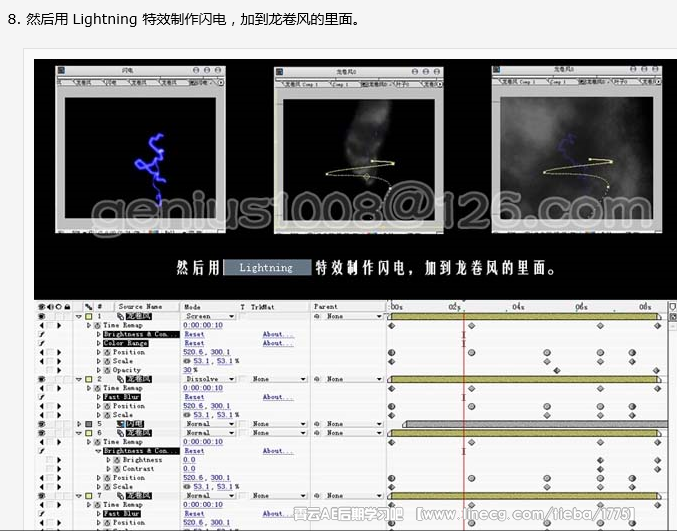Click the Contrast property stopwatch in layer 6
The height and width of the screenshot is (531, 677).
coord(117,469)
